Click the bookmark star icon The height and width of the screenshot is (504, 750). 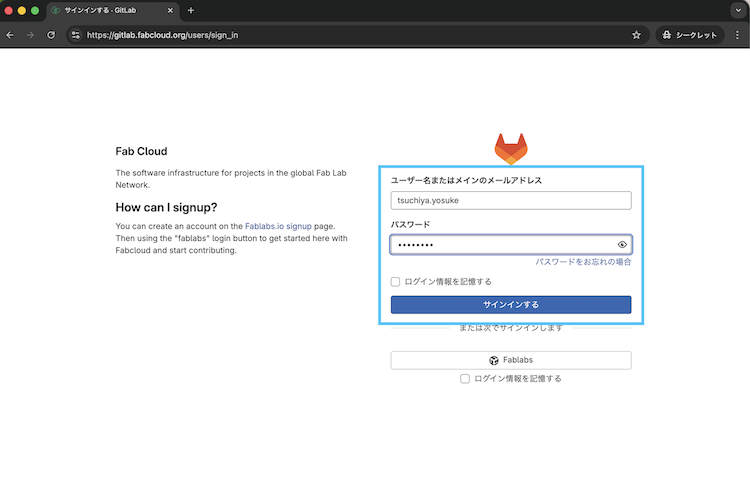click(636, 35)
